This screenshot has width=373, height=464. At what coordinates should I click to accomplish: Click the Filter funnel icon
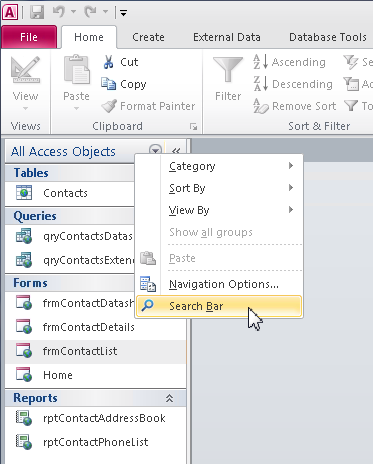point(228,70)
